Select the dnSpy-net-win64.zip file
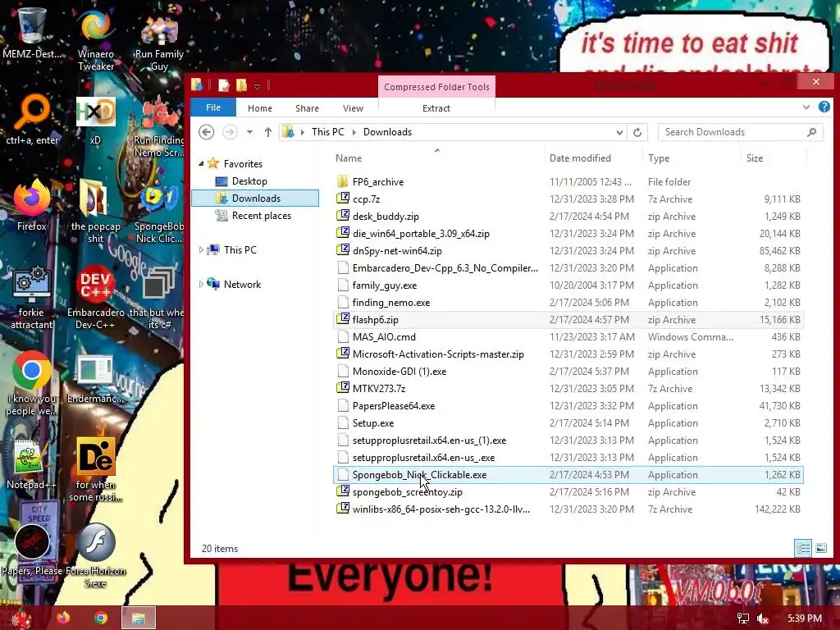Viewport: 840px width, 630px height. pos(568,251)
